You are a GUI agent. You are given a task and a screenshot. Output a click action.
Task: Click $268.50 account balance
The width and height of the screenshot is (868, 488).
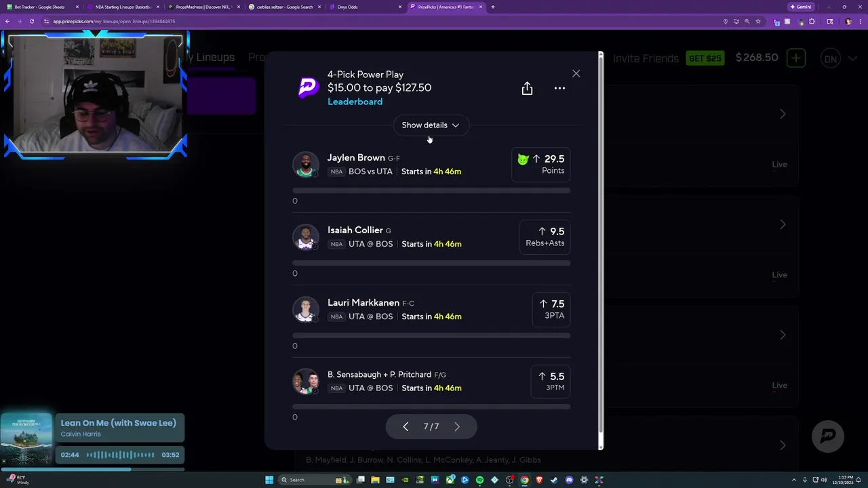pyautogui.click(x=757, y=58)
